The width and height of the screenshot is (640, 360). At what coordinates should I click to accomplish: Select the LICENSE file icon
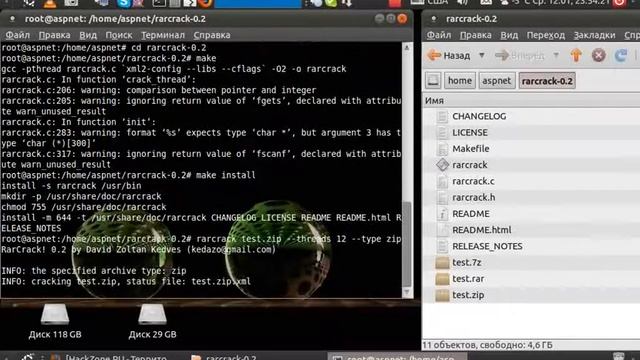click(x=442, y=132)
